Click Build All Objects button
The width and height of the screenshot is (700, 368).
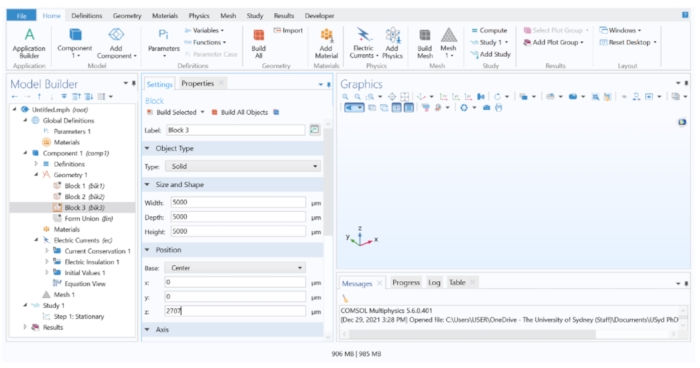pyautogui.click(x=240, y=112)
